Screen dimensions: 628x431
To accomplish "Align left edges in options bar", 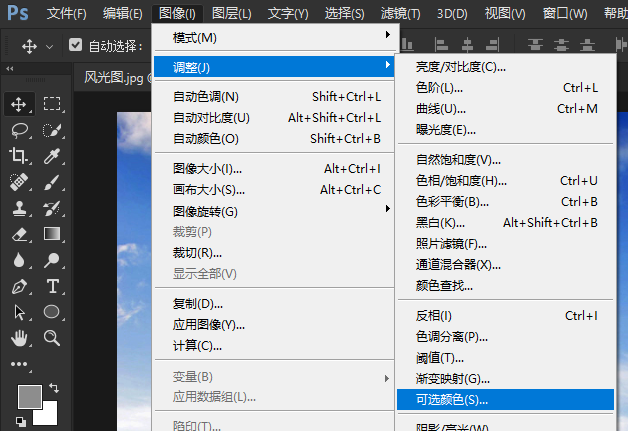I will tap(441, 45).
